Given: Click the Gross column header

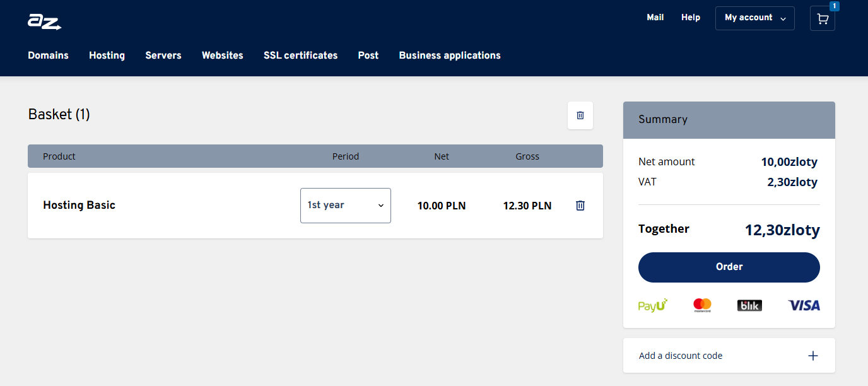Looking at the screenshot, I should [527, 156].
